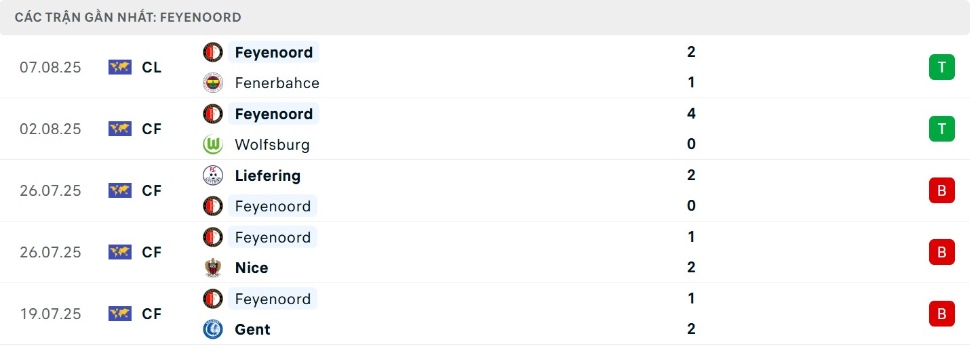Open the Wolfsburg team link

(x=272, y=144)
